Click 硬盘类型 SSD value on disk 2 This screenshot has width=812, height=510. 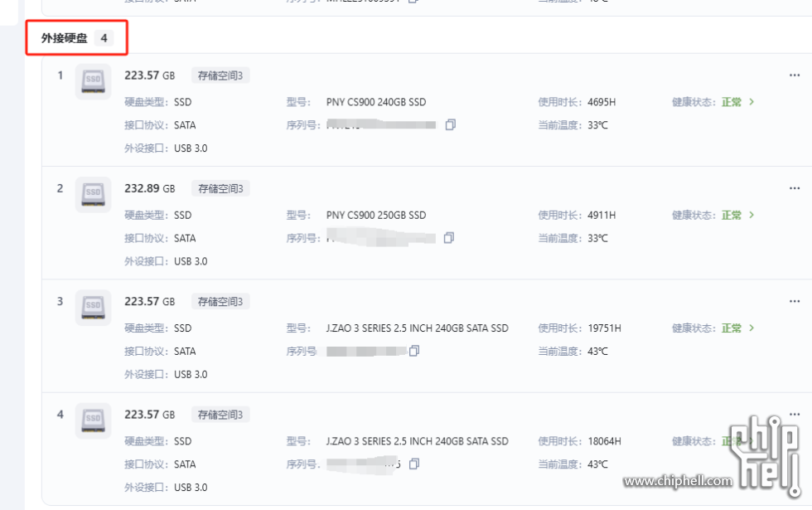tap(183, 215)
